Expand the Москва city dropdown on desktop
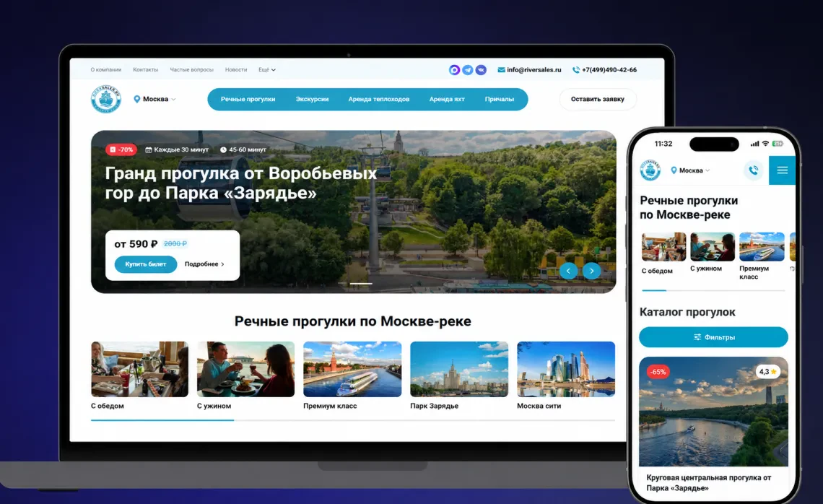823x504 pixels. (154, 99)
